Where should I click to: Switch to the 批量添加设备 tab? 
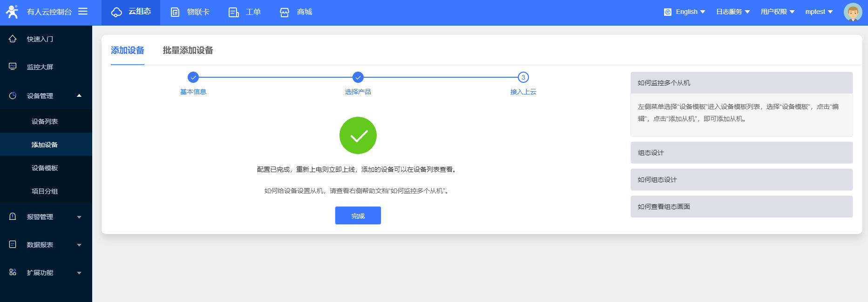pos(188,50)
